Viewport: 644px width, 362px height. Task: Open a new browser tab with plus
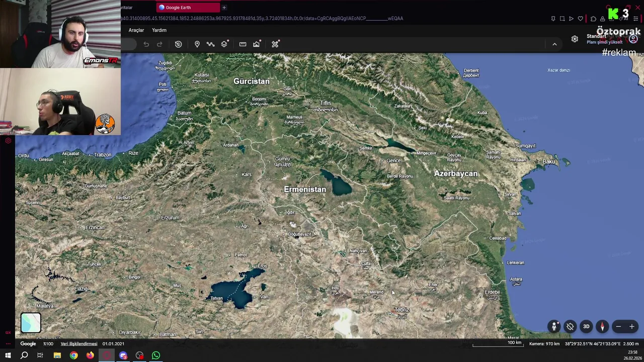pos(224,8)
